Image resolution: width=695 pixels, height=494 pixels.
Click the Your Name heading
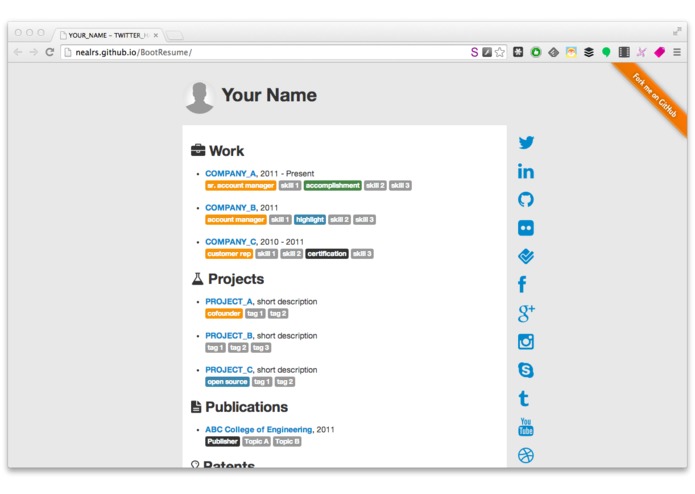269,95
